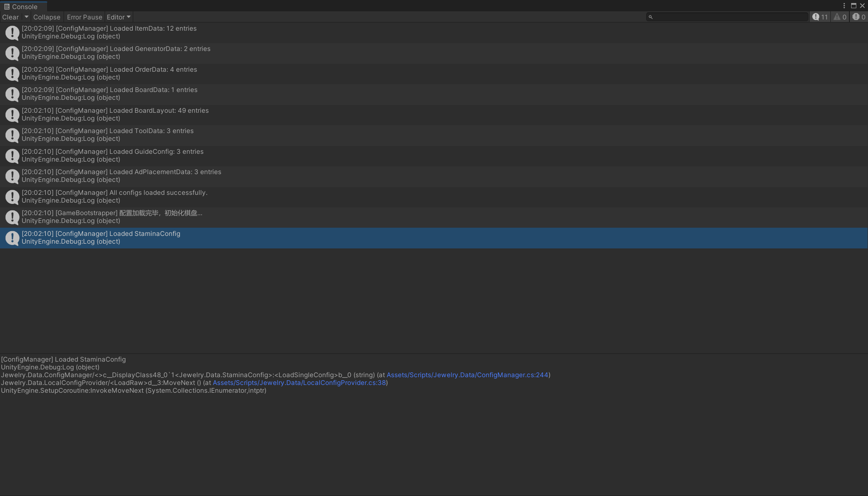Toggle error messages filter

coord(858,17)
